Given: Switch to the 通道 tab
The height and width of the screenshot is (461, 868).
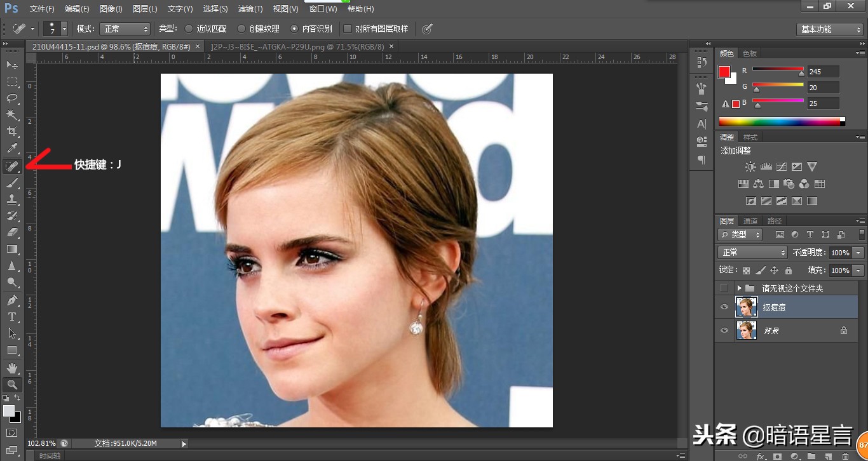Looking at the screenshot, I should click(x=750, y=221).
